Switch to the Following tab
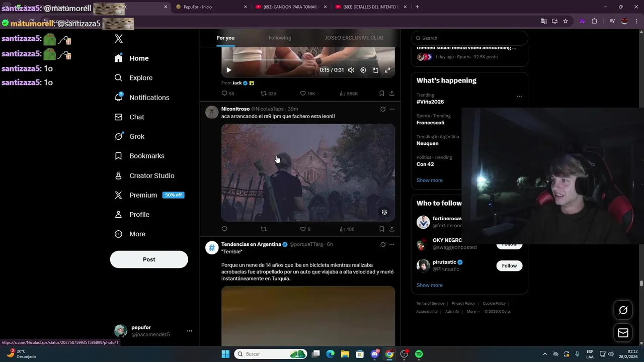Viewport: 644px width, 362px height. click(x=280, y=38)
